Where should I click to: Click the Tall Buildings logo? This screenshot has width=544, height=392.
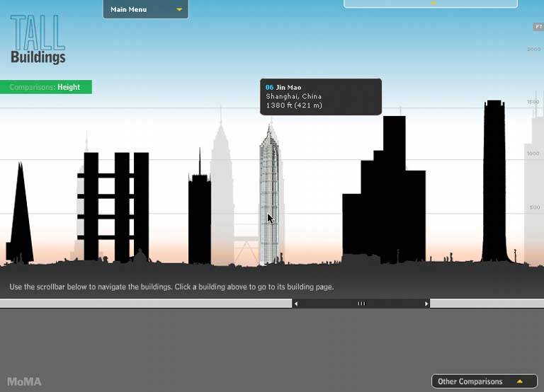click(38, 40)
